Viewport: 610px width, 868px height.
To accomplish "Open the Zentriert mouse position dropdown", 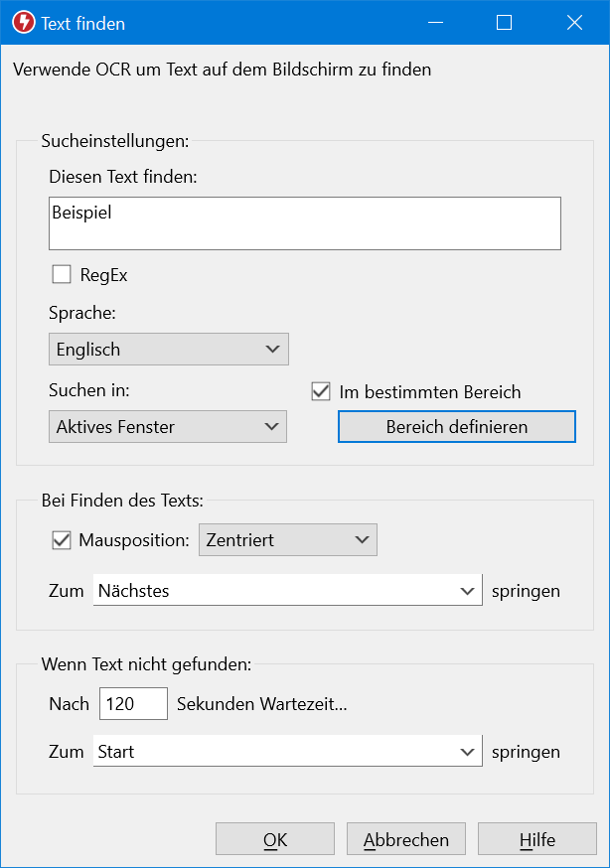I will [288, 540].
